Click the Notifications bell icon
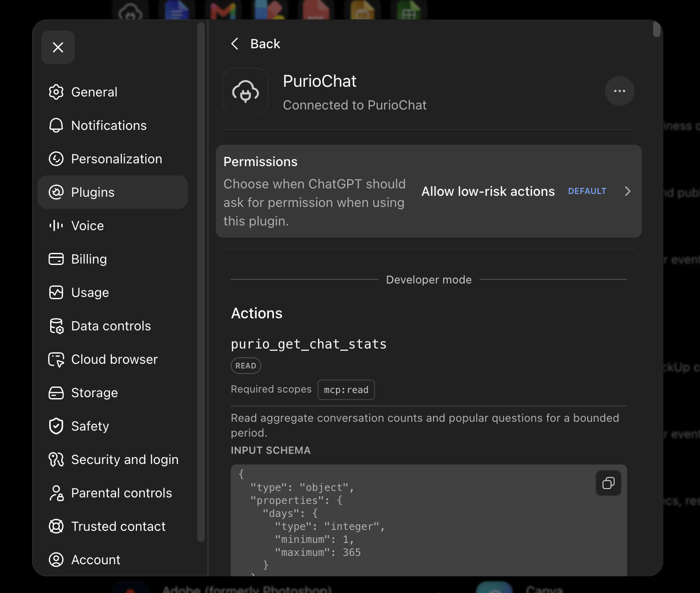 point(56,125)
